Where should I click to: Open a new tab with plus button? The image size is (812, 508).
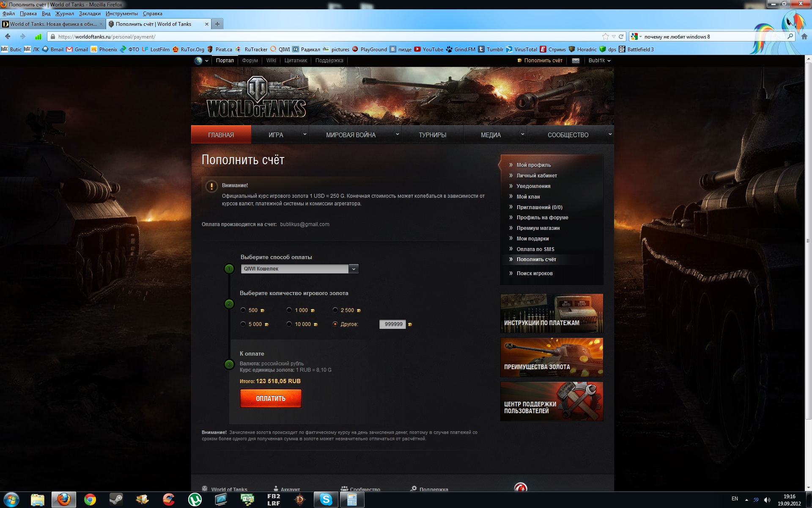pyautogui.click(x=217, y=24)
